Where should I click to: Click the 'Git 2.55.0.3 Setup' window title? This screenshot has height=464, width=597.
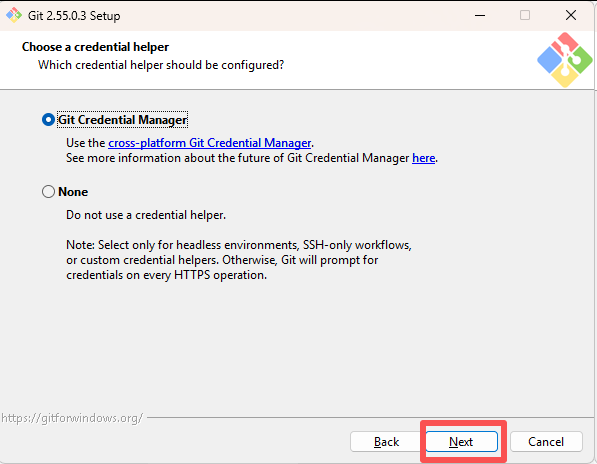coord(74,16)
